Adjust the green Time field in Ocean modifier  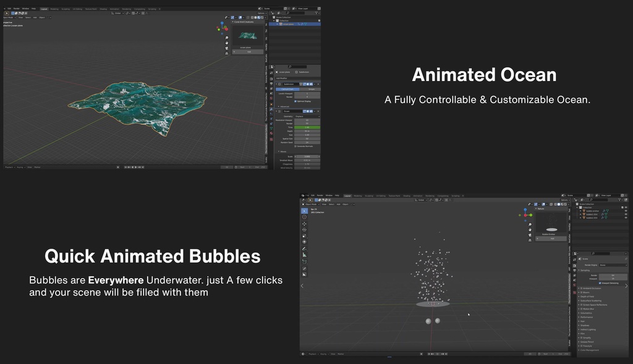[x=307, y=127]
